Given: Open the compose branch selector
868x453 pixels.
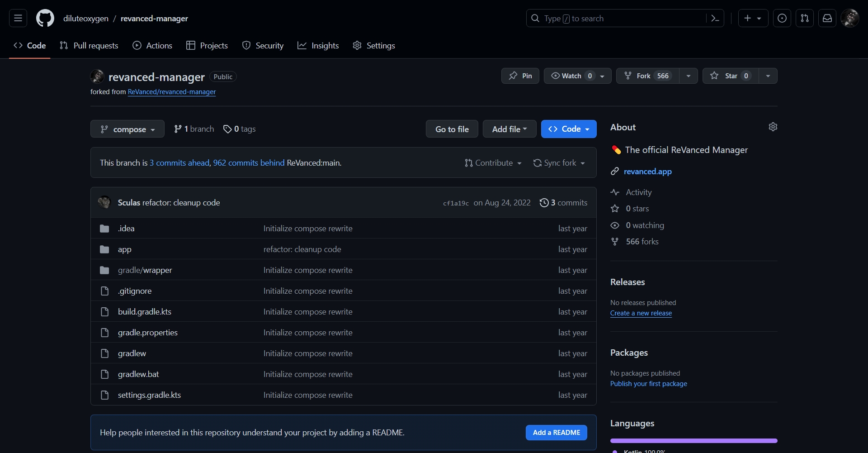Looking at the screenshot, I should pyautogui.click(x=127, y=129).
